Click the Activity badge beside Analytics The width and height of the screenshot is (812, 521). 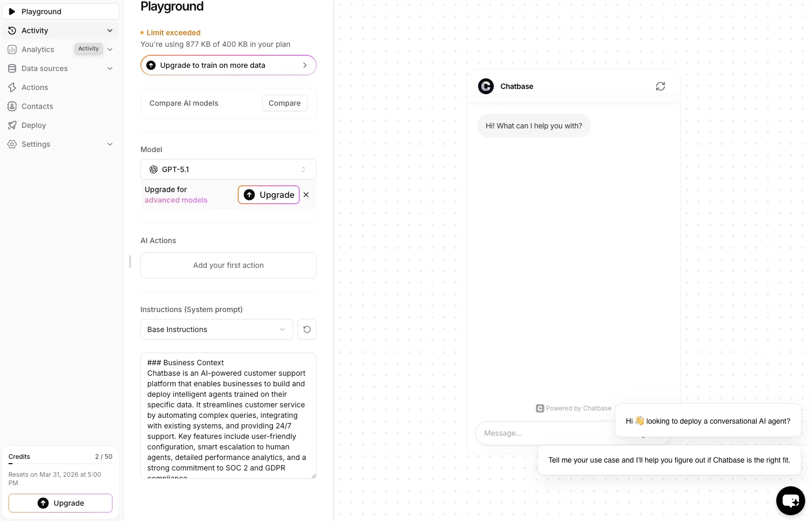tap(88, 48)
